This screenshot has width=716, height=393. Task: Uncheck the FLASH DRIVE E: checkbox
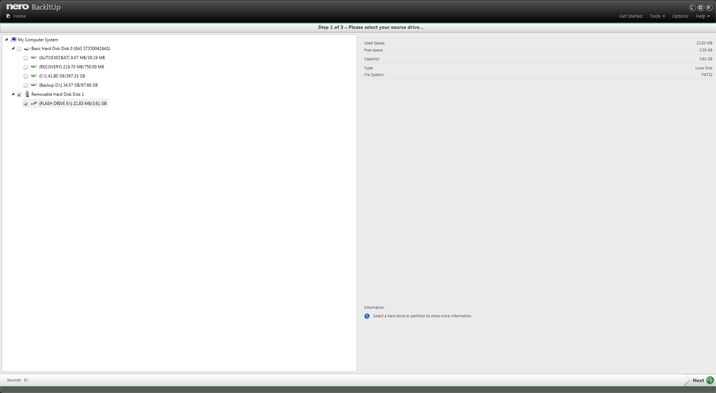[x=26, y=104]
